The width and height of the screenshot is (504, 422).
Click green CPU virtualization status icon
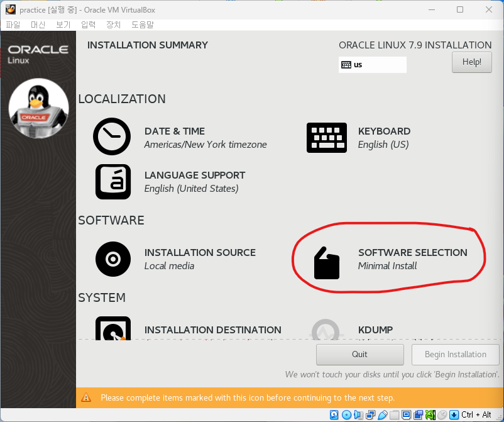(430, 414)
